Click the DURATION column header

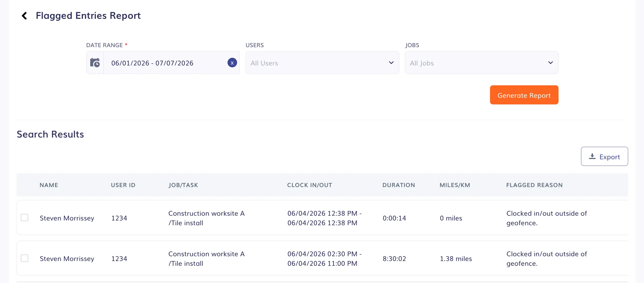(x=398, y=185)
